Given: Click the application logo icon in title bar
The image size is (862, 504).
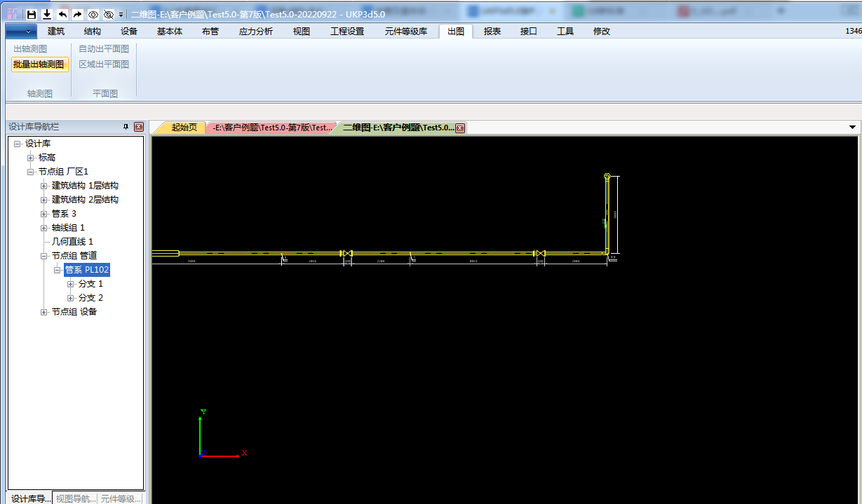Looking at the screenshot, I should pyautogui.click(x=13, y=14).
